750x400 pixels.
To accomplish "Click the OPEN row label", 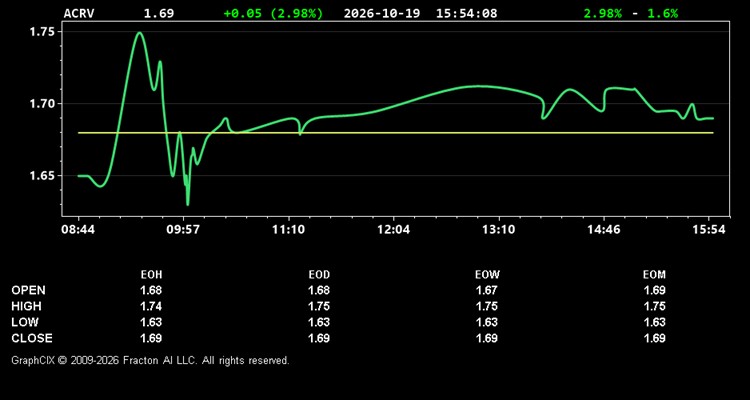I will [x=29, y=290].
